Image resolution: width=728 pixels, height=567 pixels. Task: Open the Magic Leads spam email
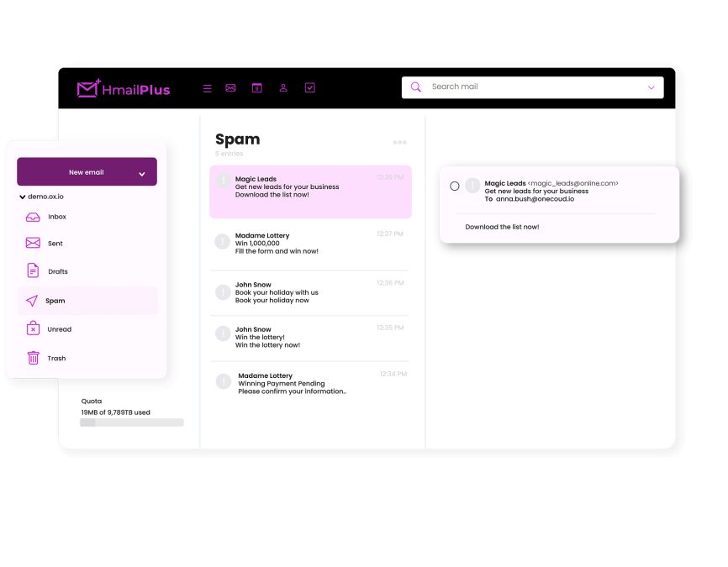coord(310,192)
